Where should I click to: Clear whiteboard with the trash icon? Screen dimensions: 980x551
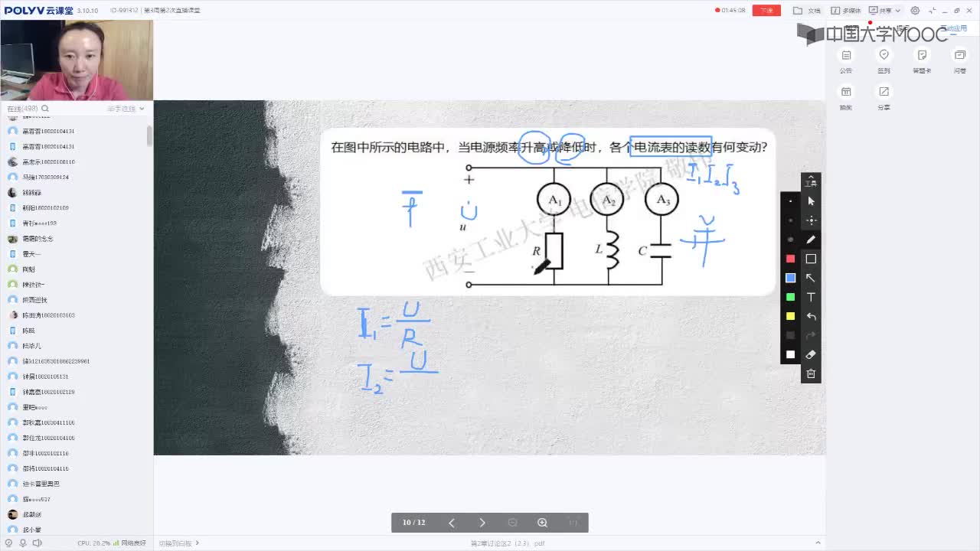pyautogui.click(x=811, y=373)
